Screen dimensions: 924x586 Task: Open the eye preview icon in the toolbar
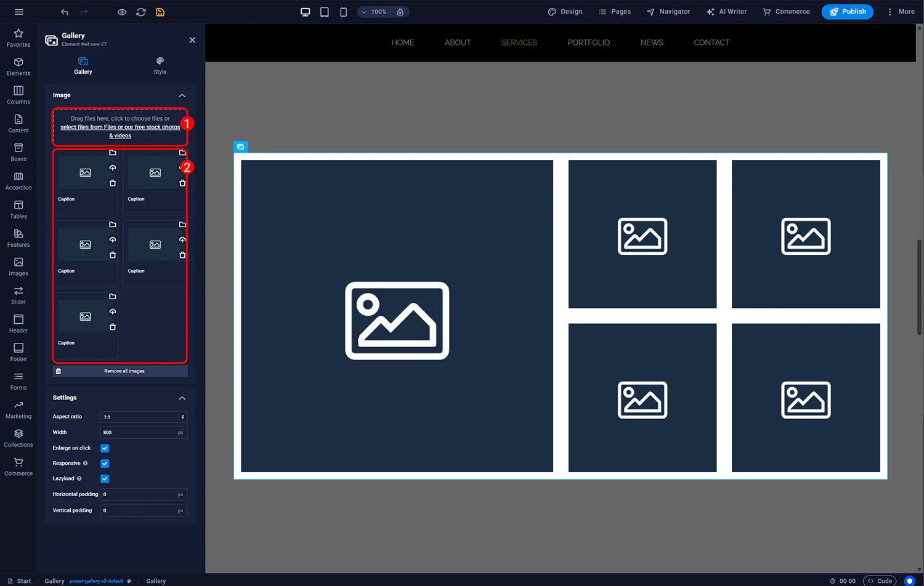click(x=121, y=12)
